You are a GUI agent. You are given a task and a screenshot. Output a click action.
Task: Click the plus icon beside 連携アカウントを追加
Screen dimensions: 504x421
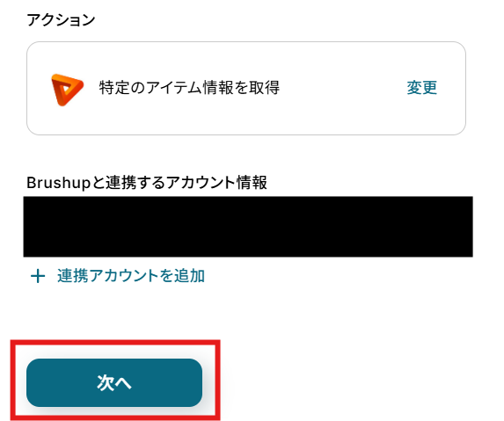click(38, 276)
